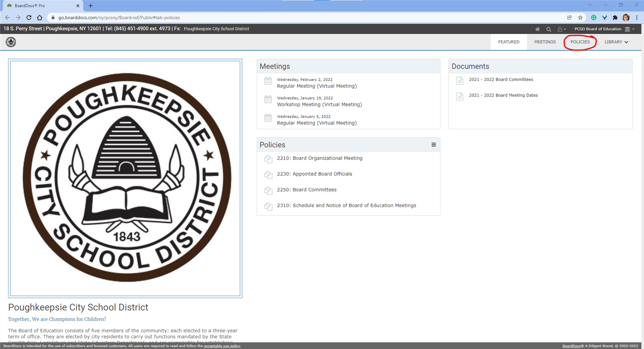The image size is (644, 349).
Task: Open the browser Extensions puzzle icon
Action: pos(615,17)
